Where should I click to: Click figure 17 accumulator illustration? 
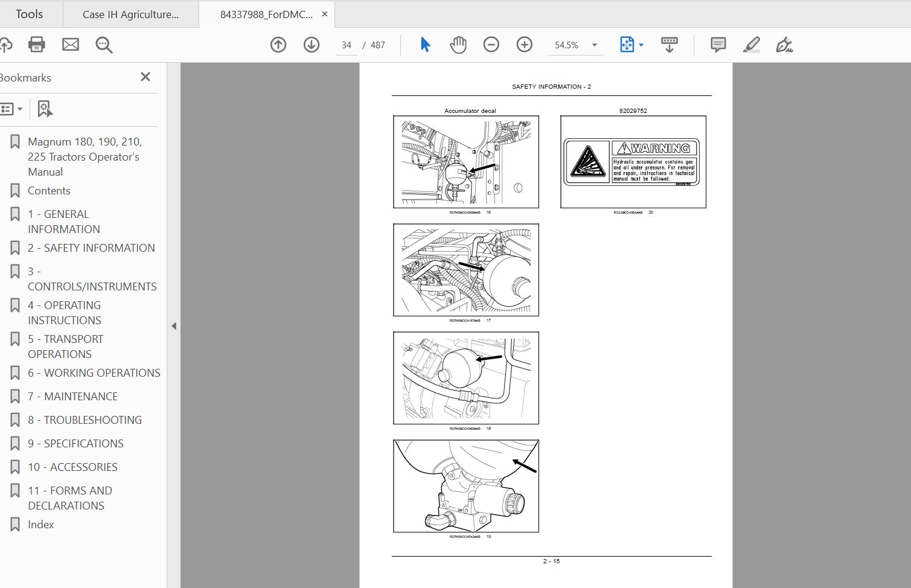466,270
